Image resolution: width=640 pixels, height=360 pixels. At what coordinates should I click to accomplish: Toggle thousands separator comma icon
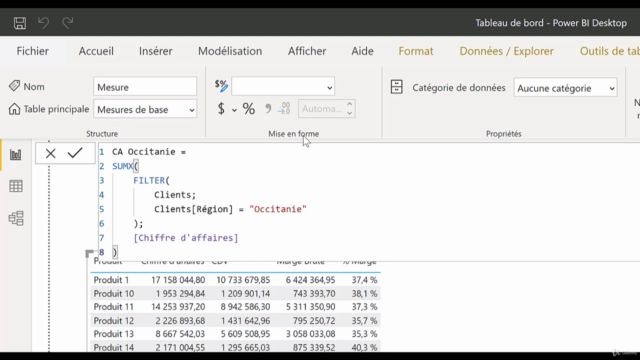(268, 109)
